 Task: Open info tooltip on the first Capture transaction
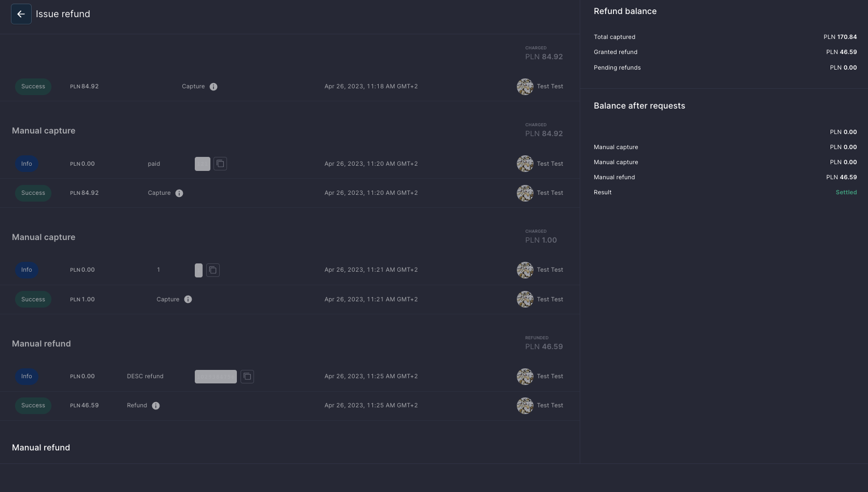[214, 86]
